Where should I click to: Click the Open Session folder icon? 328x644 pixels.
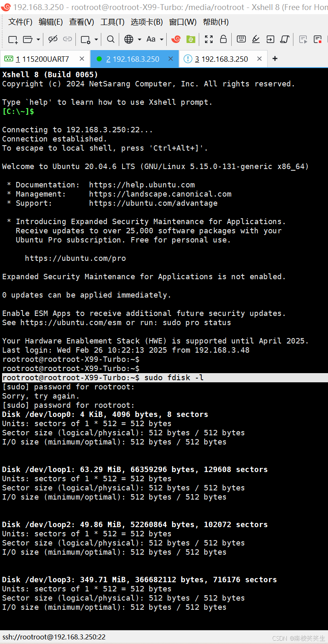coord(28,40)
